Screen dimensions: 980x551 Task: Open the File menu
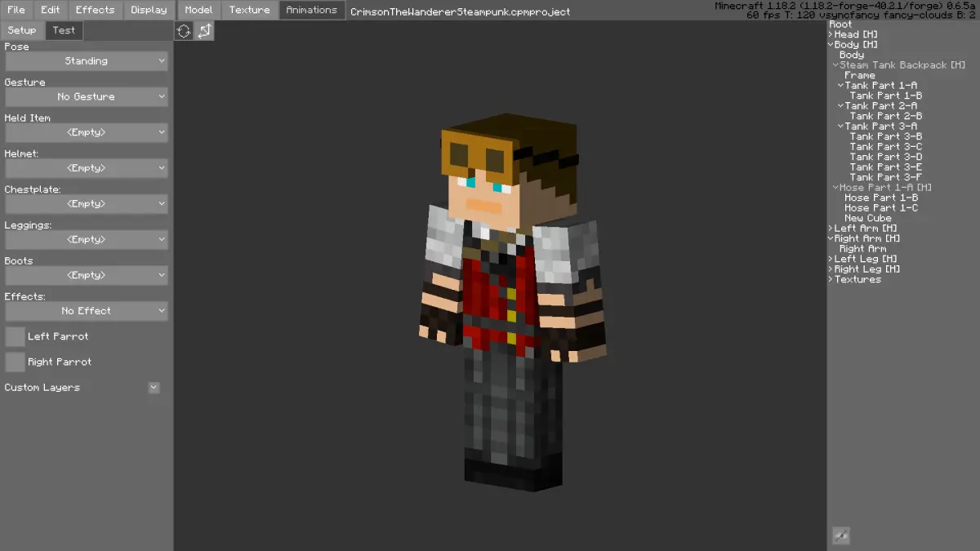click(x=16, y=10)
